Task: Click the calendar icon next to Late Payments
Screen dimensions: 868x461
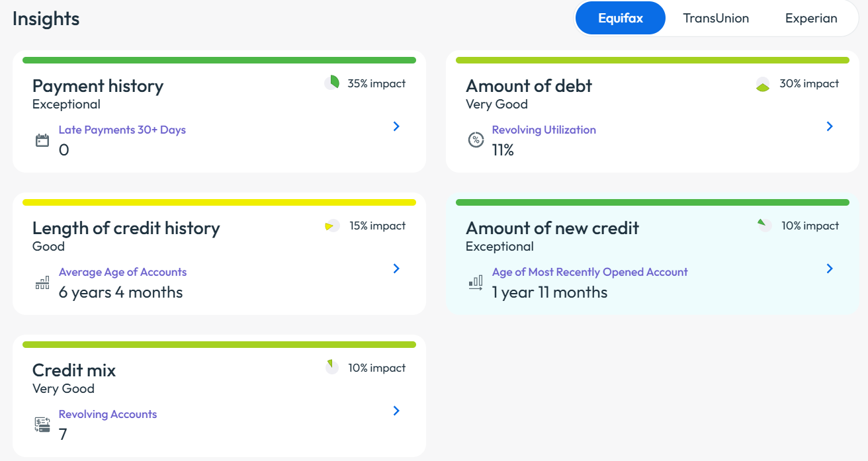Action: [42, 140]
